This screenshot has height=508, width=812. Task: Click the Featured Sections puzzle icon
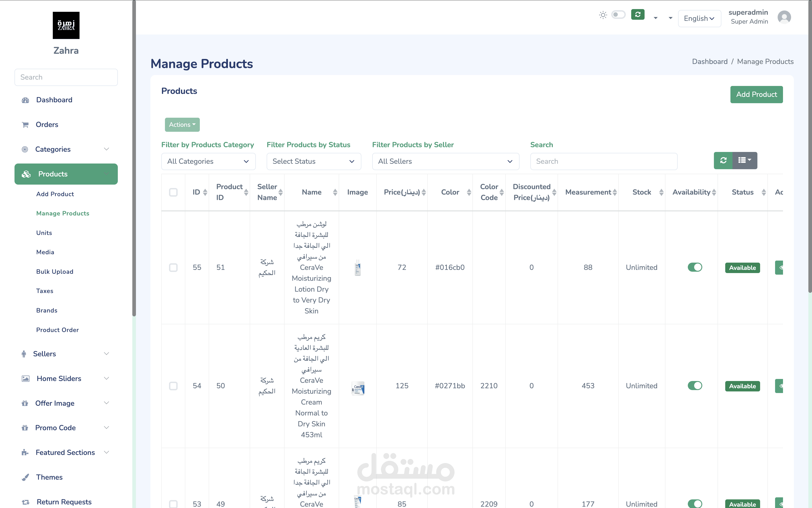coord(25,453)
